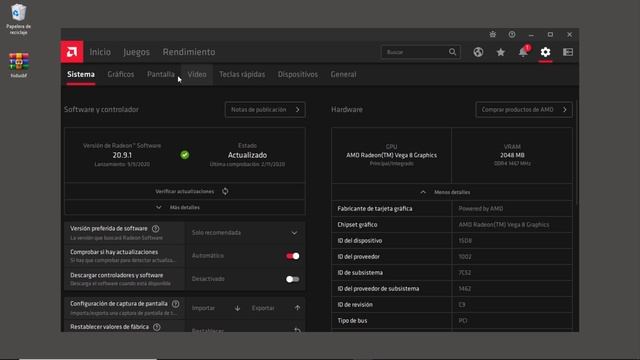
Task: Toggle Comprobar si hay actualizaciones switch
Action: [293, 256]
